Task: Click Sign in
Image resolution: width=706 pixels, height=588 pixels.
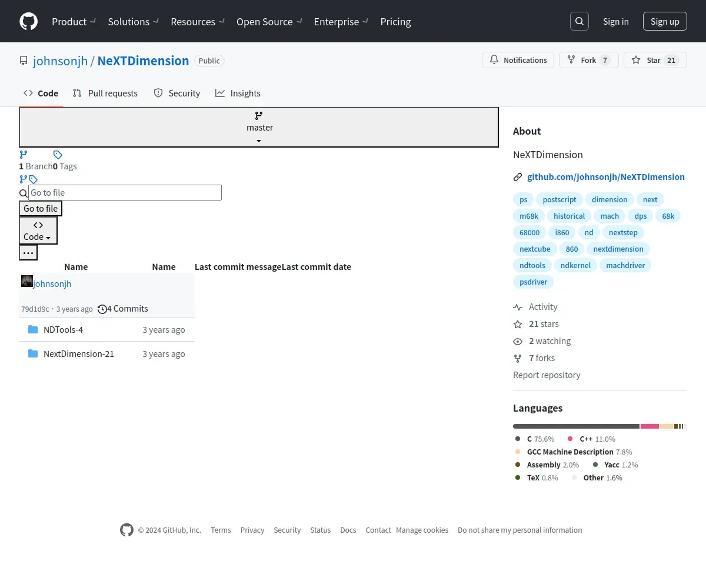Action: point(615,21)
